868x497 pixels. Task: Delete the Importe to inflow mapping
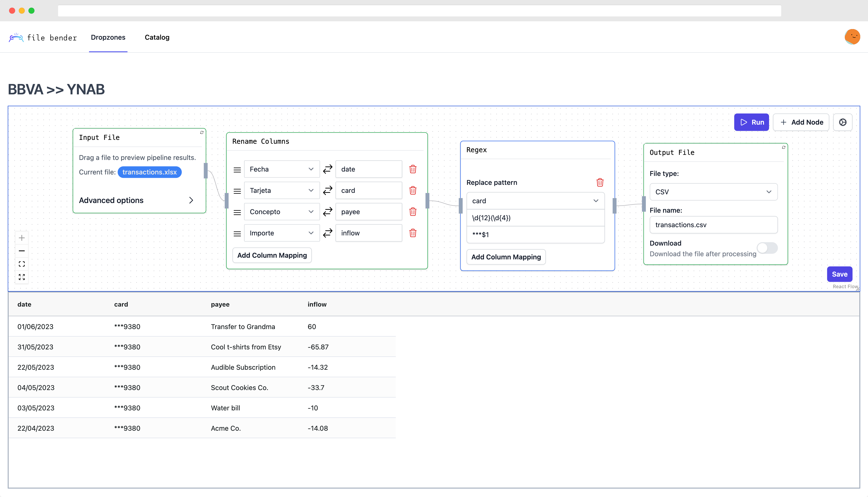click(412, 233)
